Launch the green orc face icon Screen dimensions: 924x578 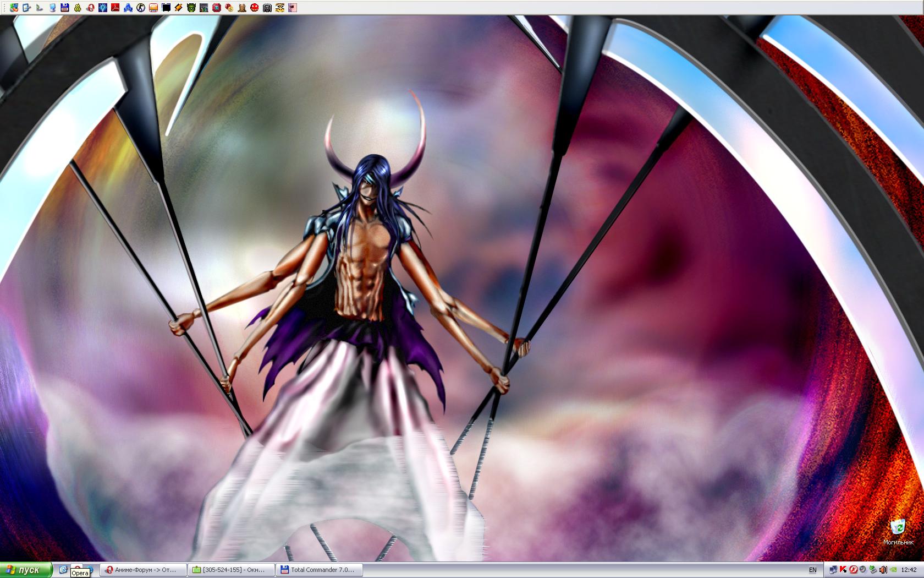point(191,8)
